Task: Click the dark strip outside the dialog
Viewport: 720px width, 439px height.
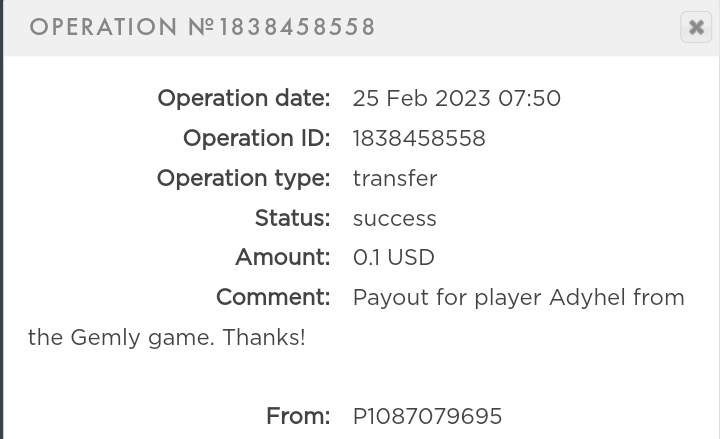Action: tap(1, 250)
